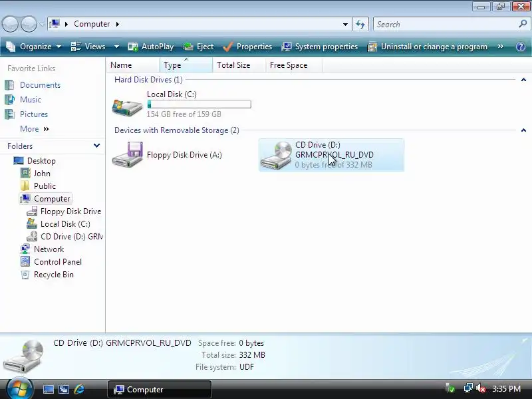Select Public folder in tree
Viewport: 532px width, 399px height.
click(45, 186)
